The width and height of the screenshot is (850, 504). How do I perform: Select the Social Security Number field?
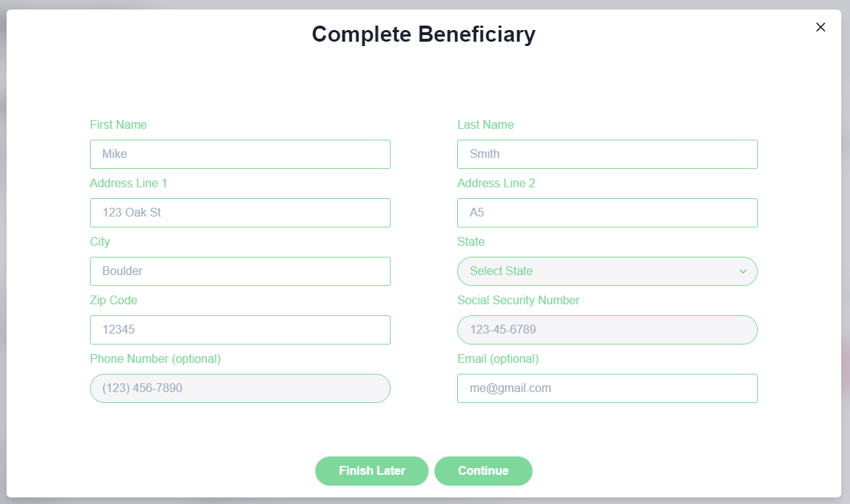tap(607, 330)
